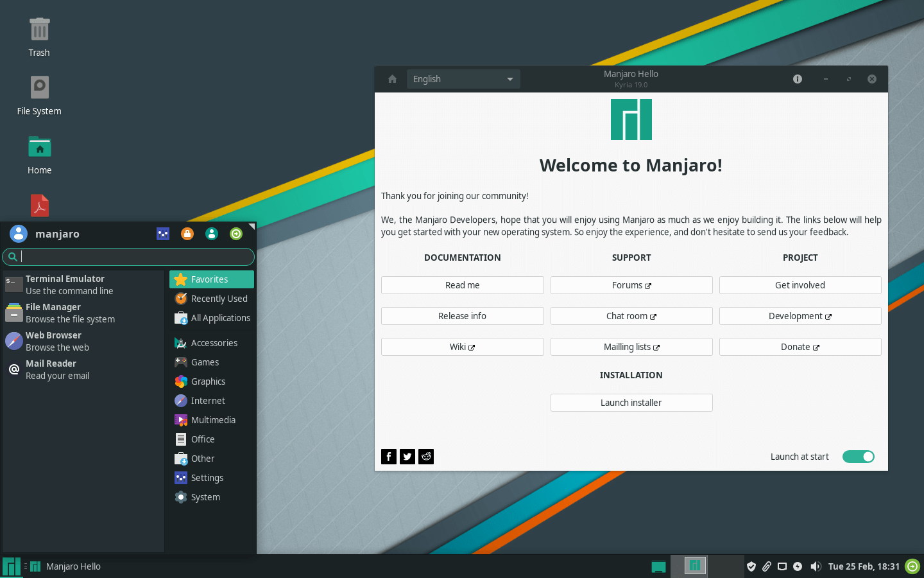Click the info about icon in Manjaro Hello

pos(798,79)
